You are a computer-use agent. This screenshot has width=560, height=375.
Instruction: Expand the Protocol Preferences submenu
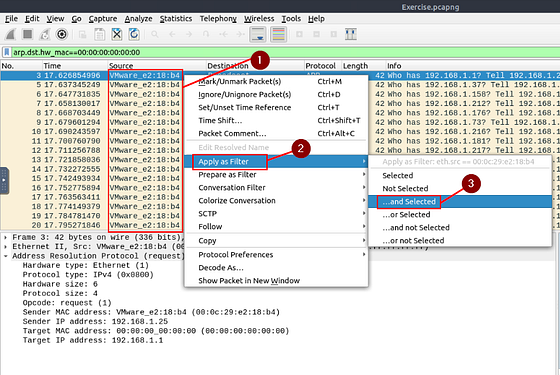(276, 255)
